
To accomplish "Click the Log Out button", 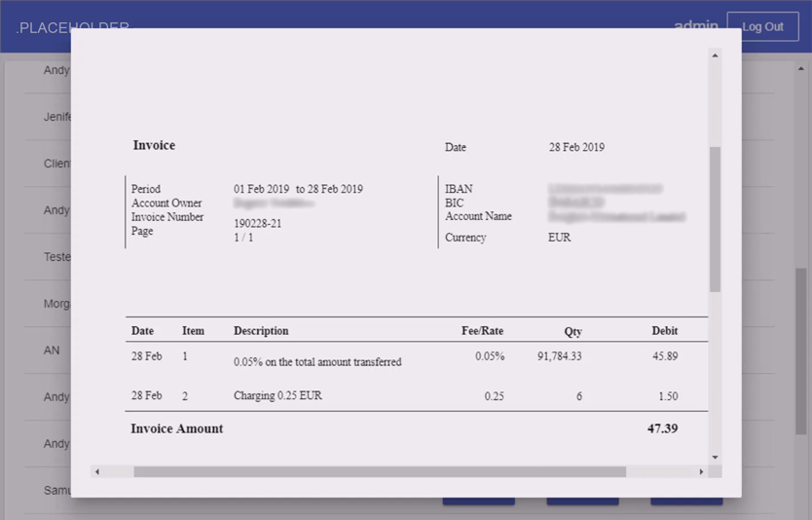I will [x=762, y=26].
